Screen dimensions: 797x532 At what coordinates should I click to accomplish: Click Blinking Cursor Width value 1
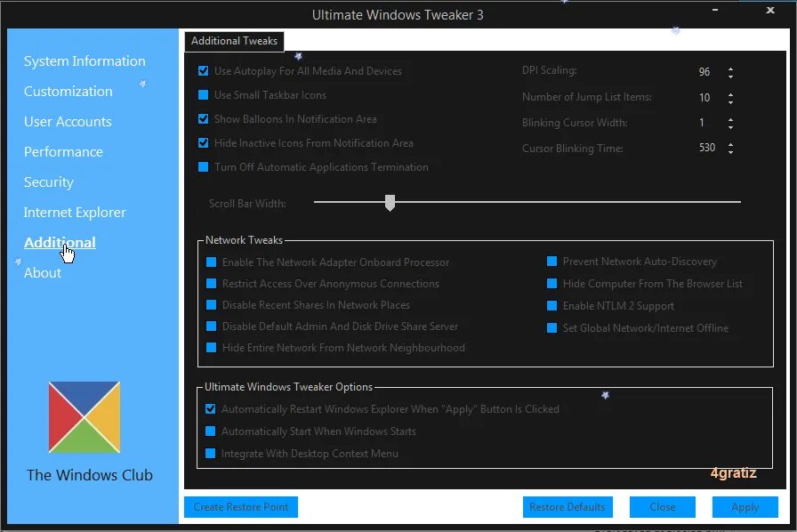tap(702, 123)
